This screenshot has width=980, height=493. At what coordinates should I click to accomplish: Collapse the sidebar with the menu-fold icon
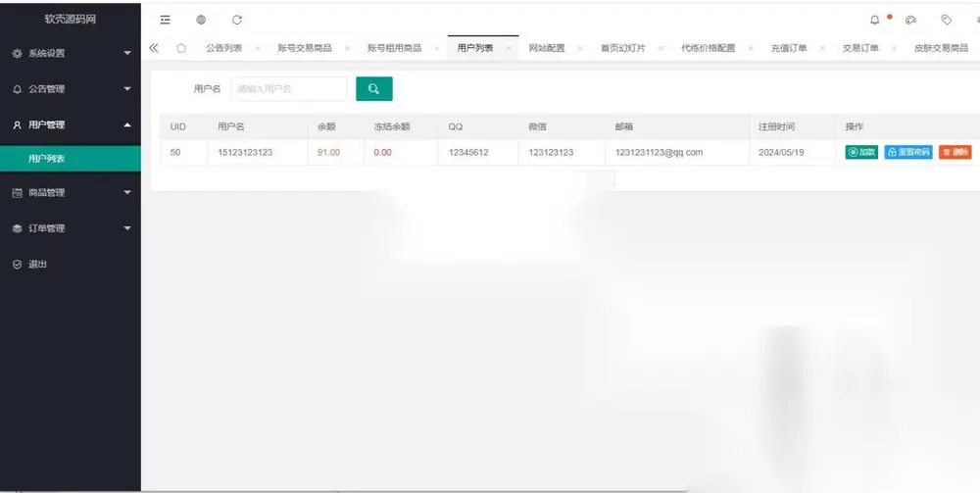[165, 20]
